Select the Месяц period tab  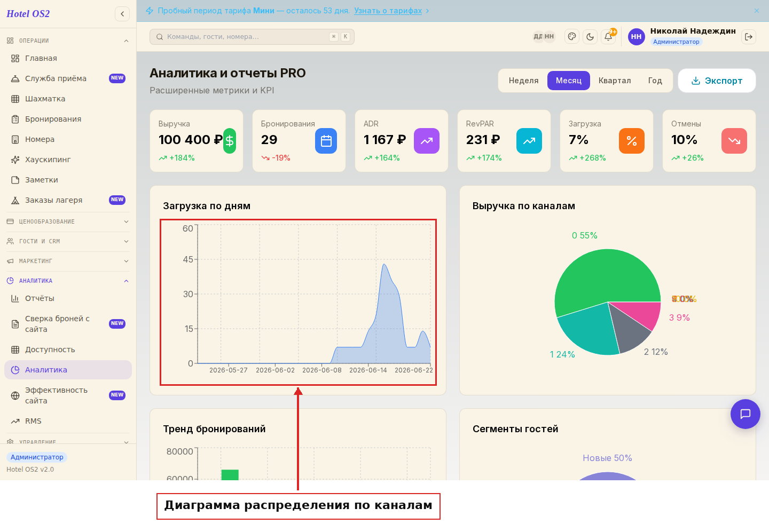click(568, 81)
